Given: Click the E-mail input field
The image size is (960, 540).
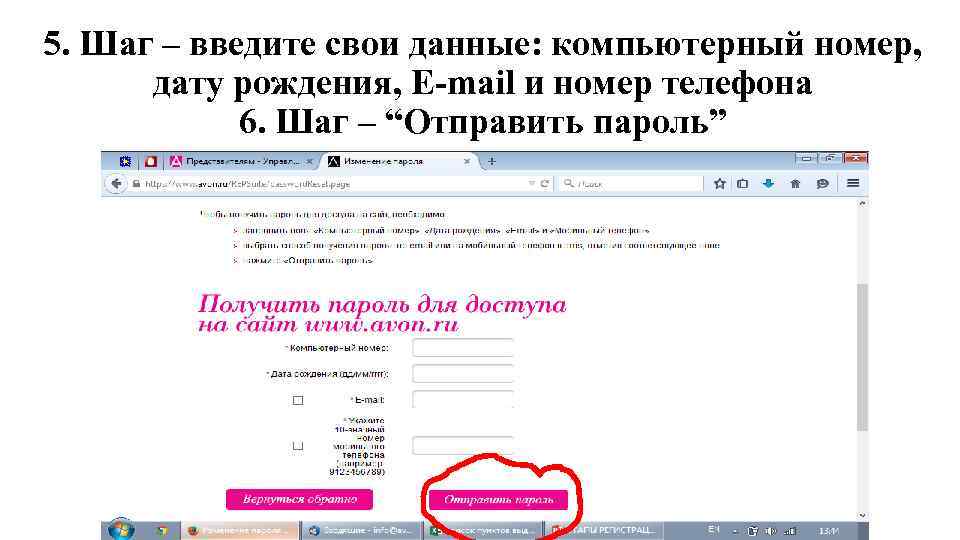Looking at the screenshot, I should click(463, 399).
